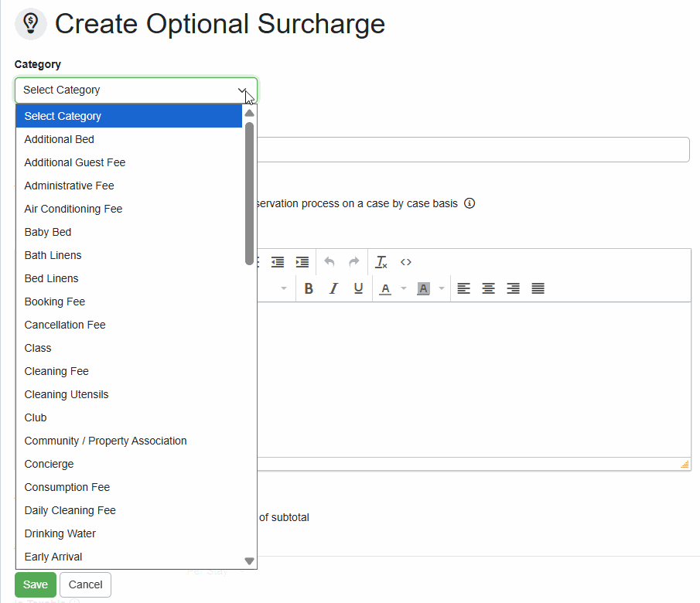The image size is (700, 603).
Task: Select Baby Bed category
Action: [129, 232]
